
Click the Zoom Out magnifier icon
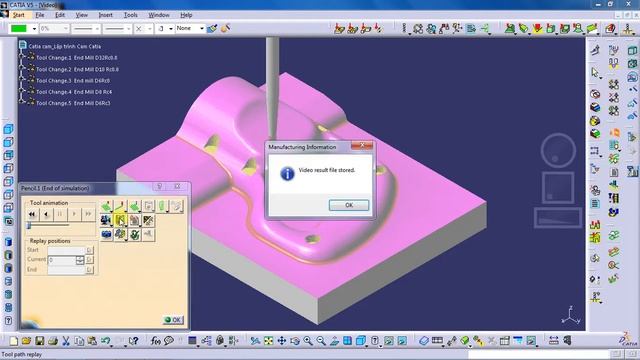(x=321, y=341)
